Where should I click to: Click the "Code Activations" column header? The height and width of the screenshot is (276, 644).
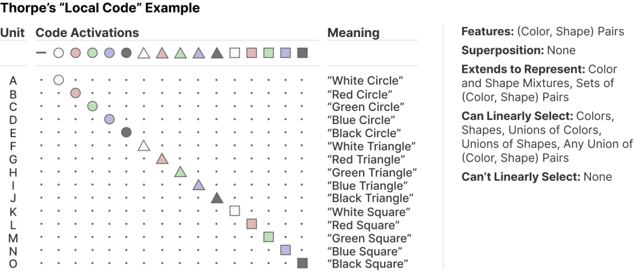coord(87,32)
